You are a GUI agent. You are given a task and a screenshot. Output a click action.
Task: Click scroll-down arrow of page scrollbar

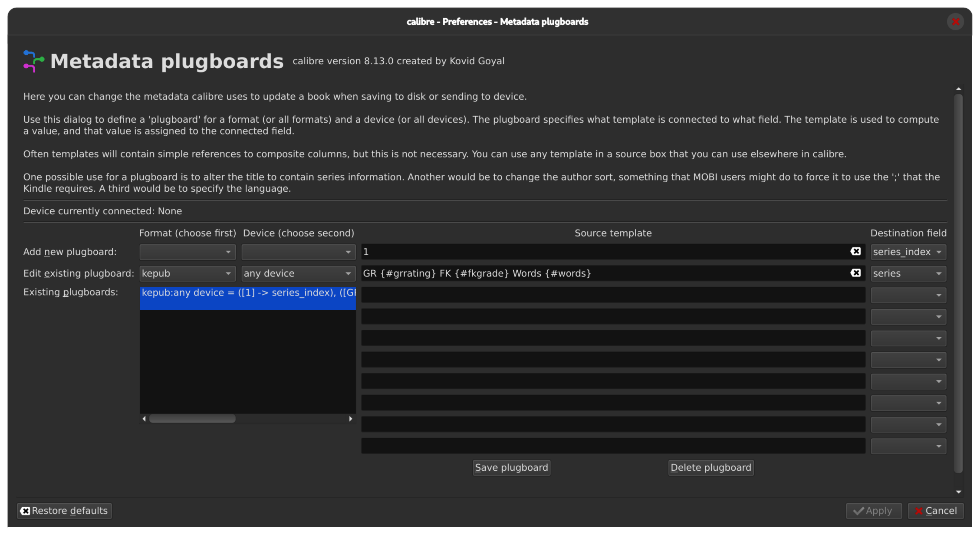point(958,491)
